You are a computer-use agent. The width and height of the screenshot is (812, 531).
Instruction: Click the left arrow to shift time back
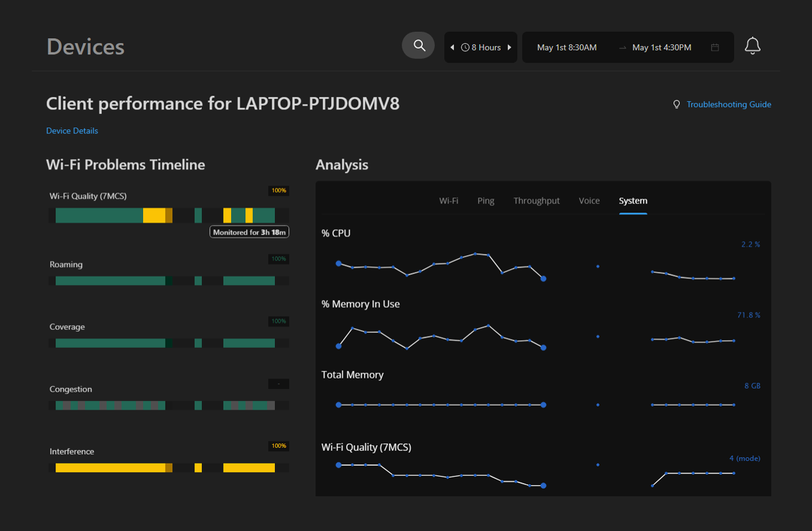pyautogui.click(x=452, y=47)
